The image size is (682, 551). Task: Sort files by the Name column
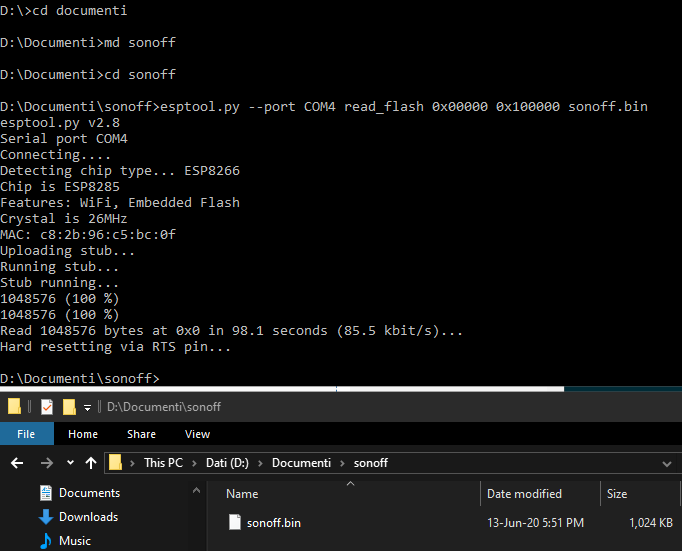pyautogui.click(x=242, y=494)
